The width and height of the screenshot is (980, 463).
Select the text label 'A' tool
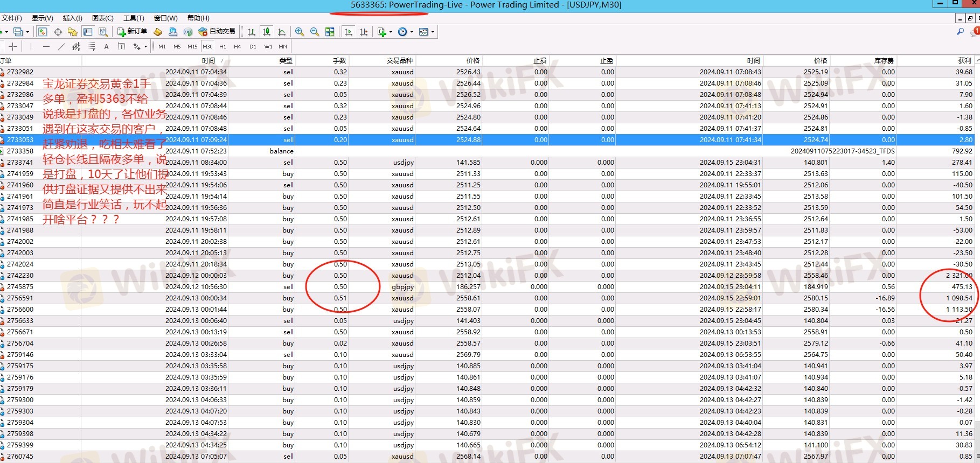(106, 47)
